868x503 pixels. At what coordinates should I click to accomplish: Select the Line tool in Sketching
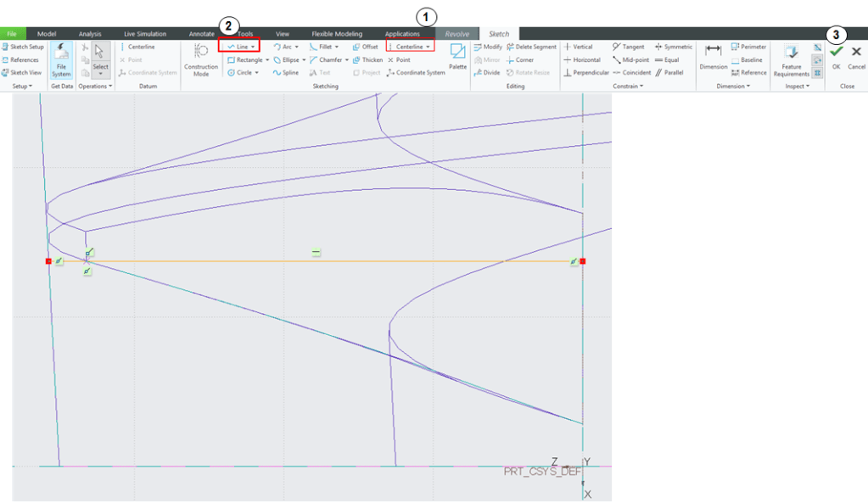(x=238, y=47)
